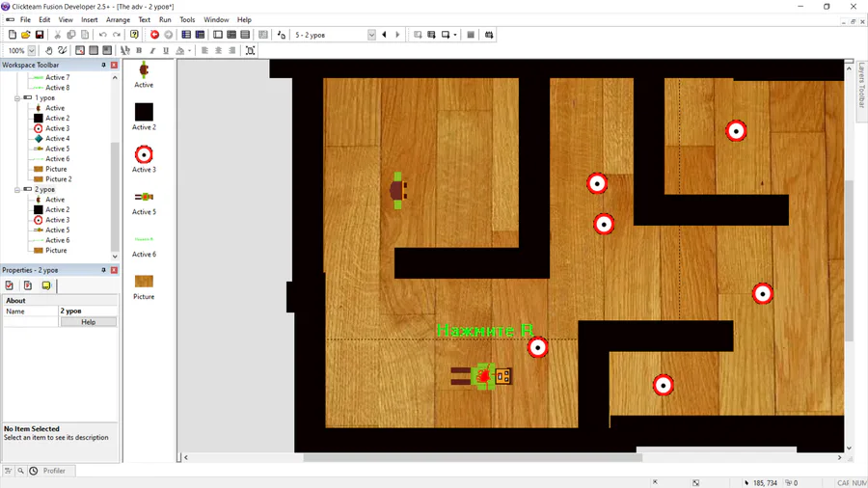The height and width of the screenshot is (488, 868).
Task: Open the Insert menu
Action: tap(89, 19)
